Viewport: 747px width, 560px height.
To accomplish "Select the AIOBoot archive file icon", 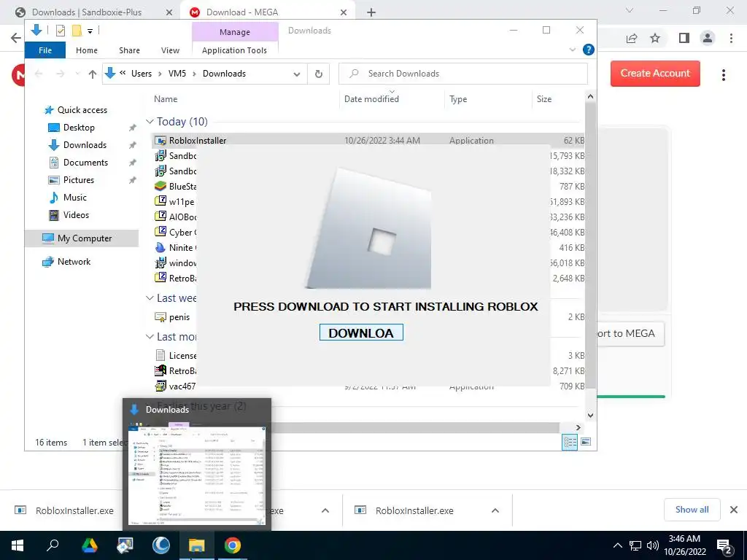I will point(160,217).
